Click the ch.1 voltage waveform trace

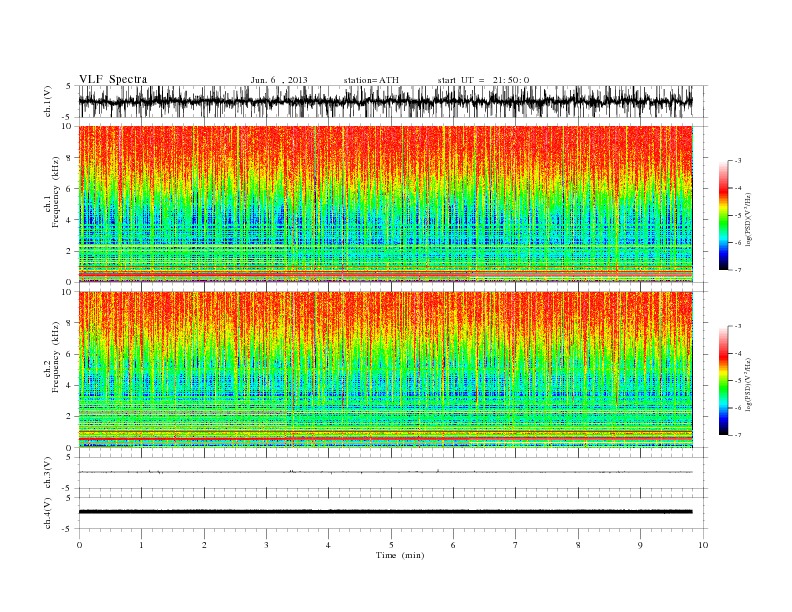click(385, 101)
